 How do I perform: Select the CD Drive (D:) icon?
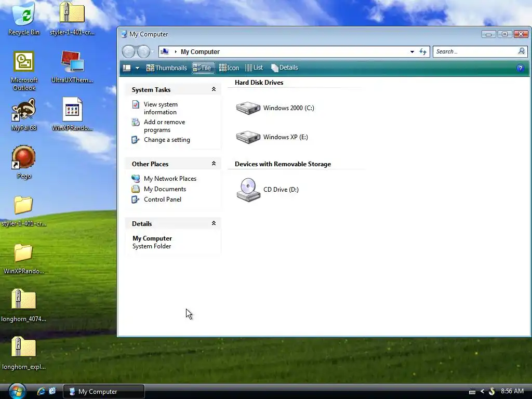[x=268, y=190]
